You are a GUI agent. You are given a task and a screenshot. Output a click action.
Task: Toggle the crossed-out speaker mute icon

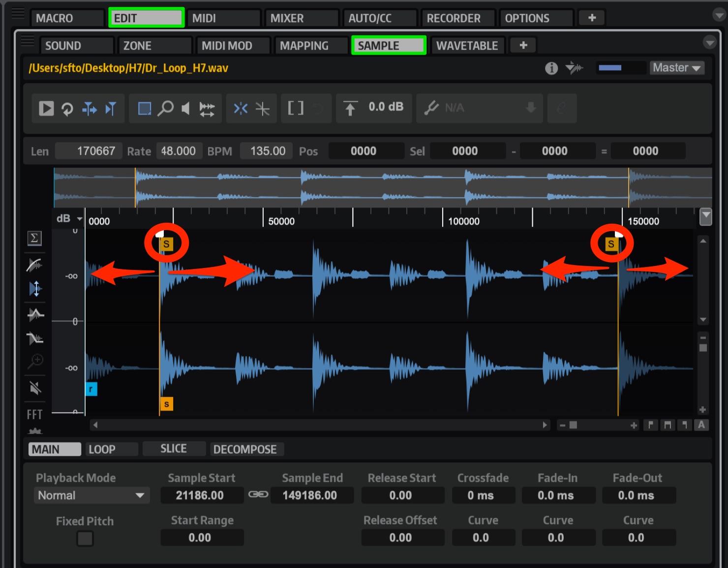[35, 388]
